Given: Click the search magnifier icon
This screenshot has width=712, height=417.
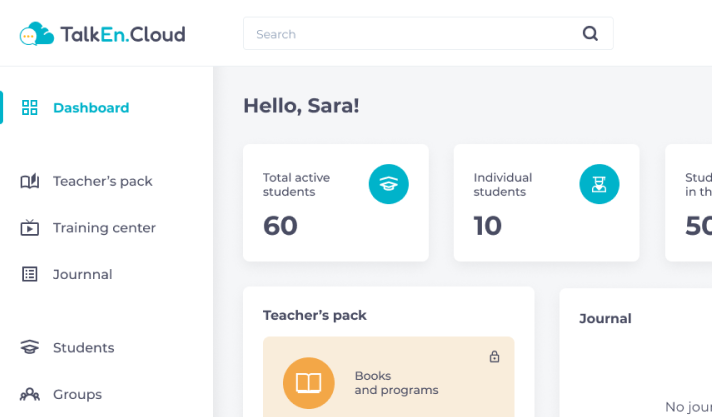Looking at the screenshot, I should pyautogui.click(x=590, y=34).
